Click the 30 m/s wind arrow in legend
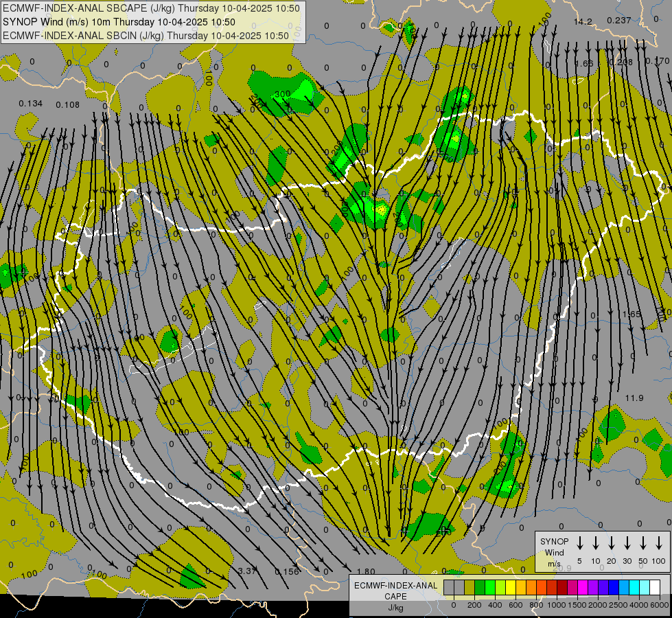672x618 pixels. click(x=627, y=543)
